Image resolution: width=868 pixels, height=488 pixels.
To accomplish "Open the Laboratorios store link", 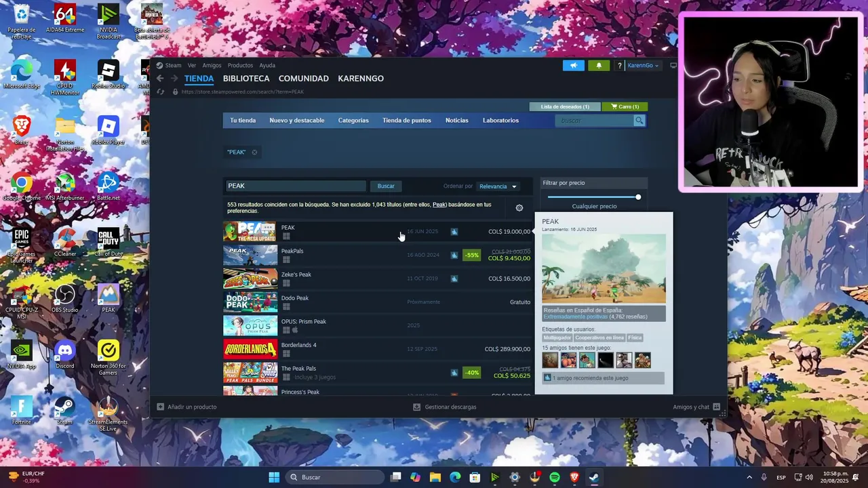I will (500, 121).
